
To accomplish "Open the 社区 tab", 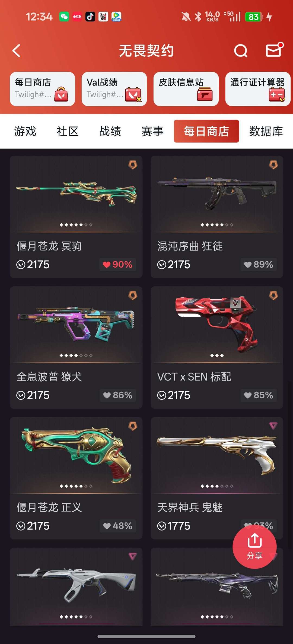I will [x=68, y=131].
